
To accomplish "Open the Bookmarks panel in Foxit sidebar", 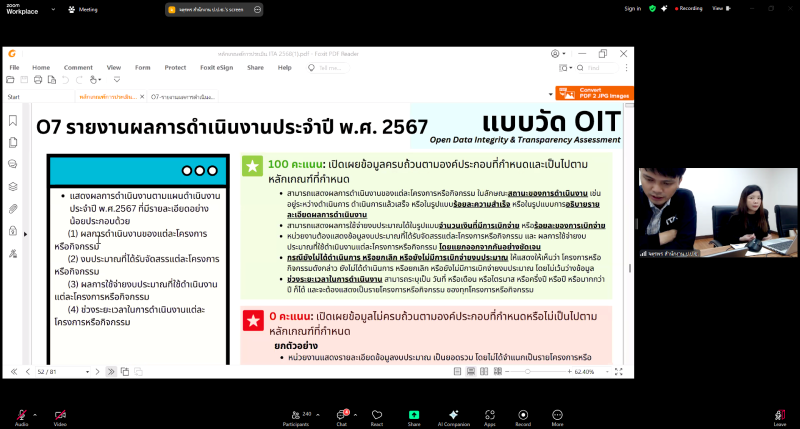I will (x=12, y=119).
